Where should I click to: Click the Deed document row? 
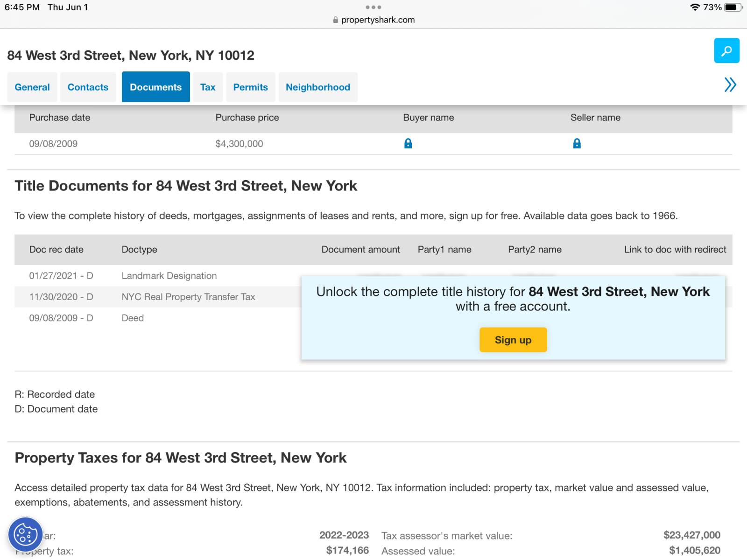point(133,318)
